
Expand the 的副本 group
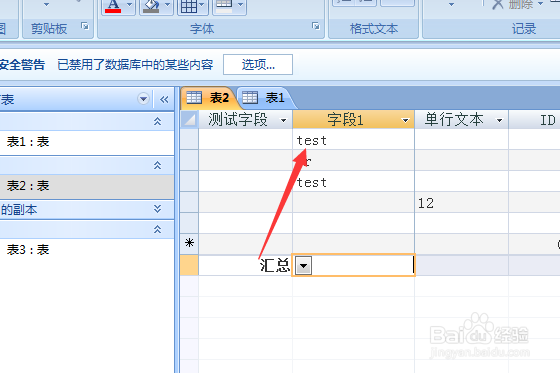(x=158, y=209)
